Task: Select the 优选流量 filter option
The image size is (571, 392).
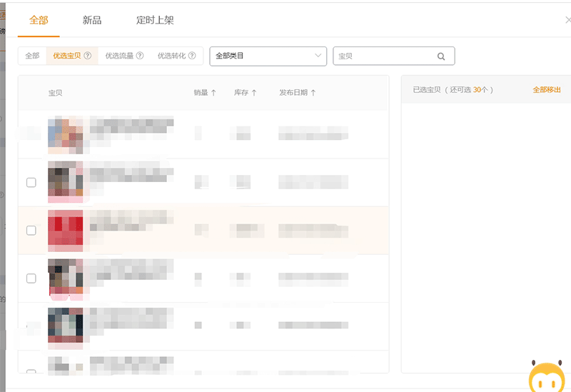Action: click(x=119, y=56)
